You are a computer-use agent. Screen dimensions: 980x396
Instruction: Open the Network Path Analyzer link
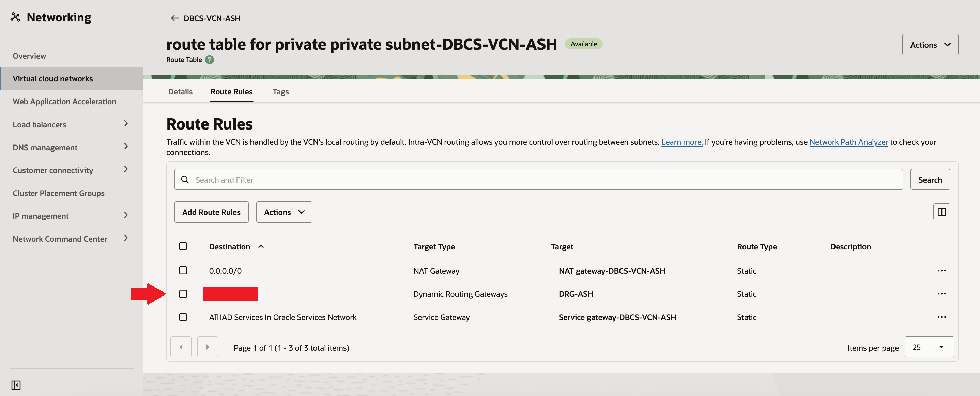pyautogui.click(x=848, y=142)
